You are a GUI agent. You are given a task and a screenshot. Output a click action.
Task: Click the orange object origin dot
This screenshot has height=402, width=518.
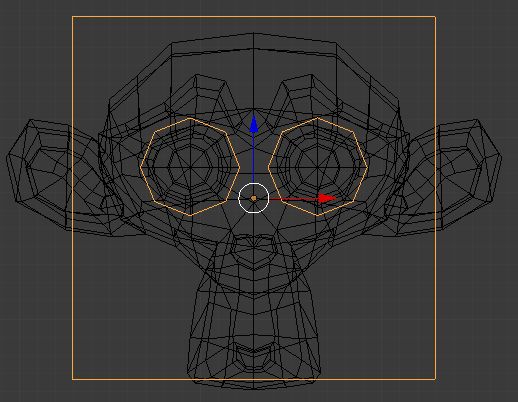tap(254, 198)
